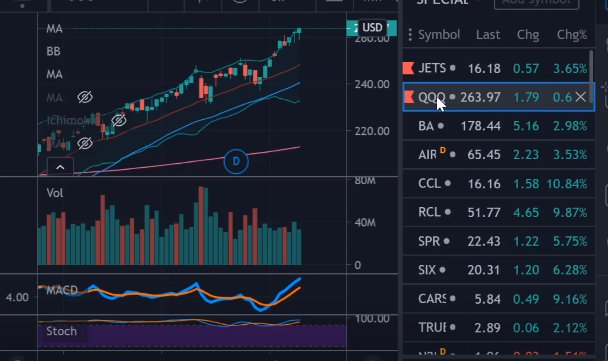Viewport: 608px width, 361px height.
Task: Select the JETS symbol in the watchlist
Action: tap(432, 68)
